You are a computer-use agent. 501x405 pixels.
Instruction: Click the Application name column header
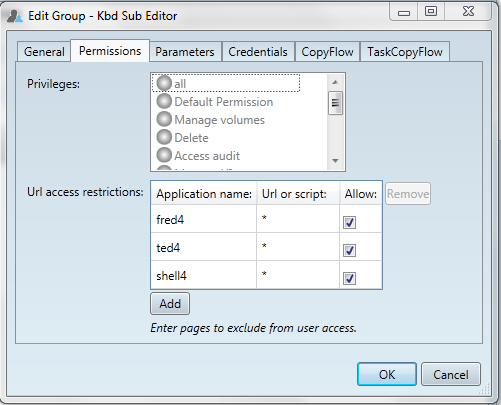click(x=204, y=194)
